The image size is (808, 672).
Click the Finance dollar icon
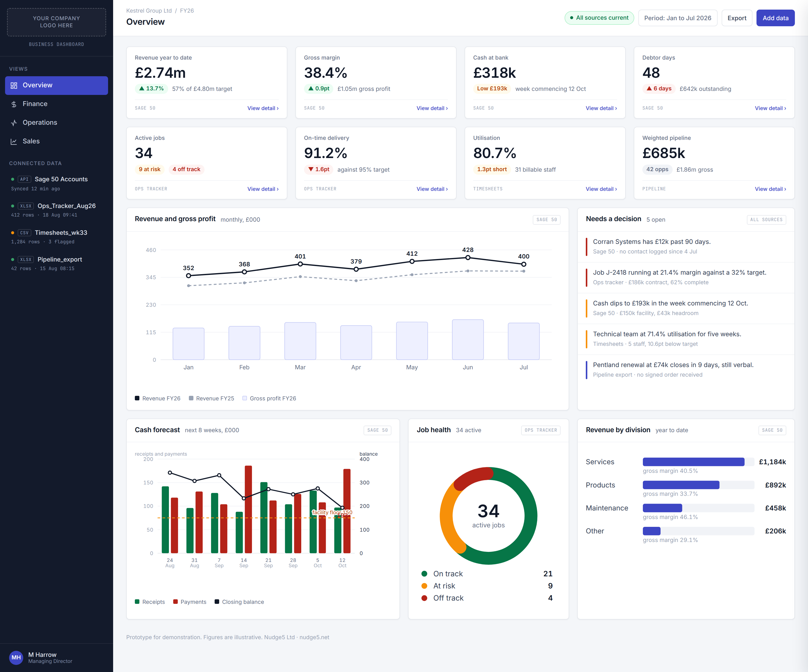tap(14, 104)
